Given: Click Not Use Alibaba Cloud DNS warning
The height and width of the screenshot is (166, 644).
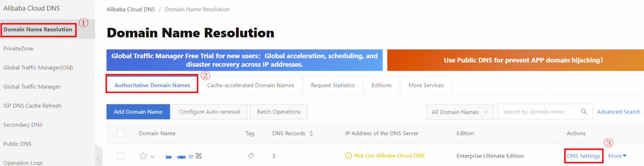Looking at the screenshot, I should click(x=389, y=156).
